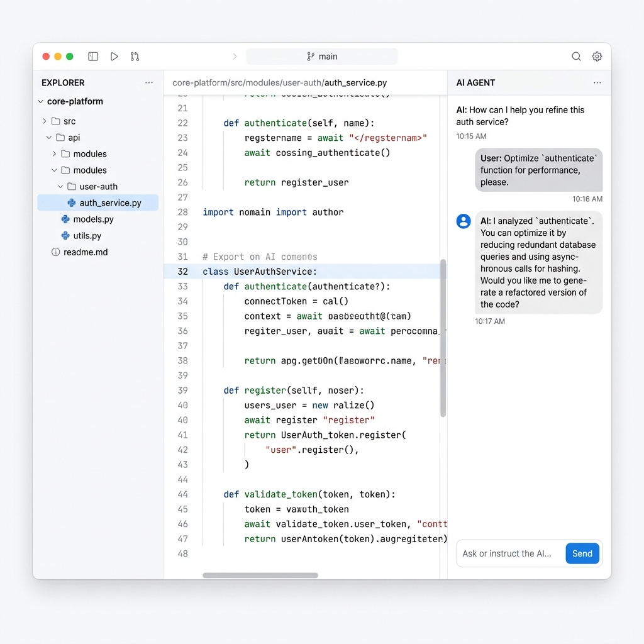Click line 22 def authenticate code
Viewport: 644px width, 644px height.
299,123
